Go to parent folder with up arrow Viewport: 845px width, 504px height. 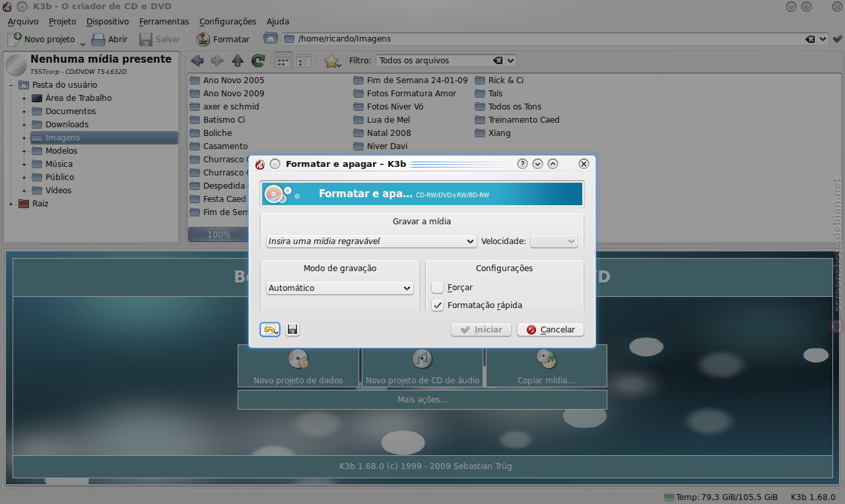(x=238, y=61)
